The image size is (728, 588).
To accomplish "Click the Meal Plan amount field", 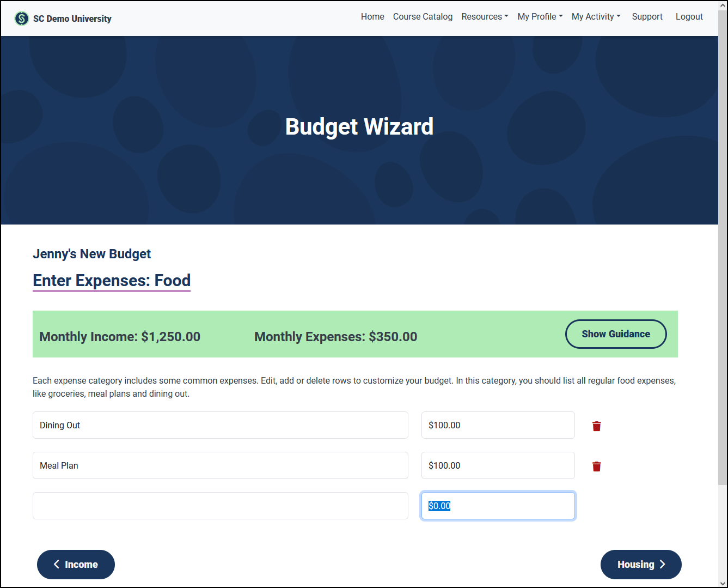I will point(498,465).
